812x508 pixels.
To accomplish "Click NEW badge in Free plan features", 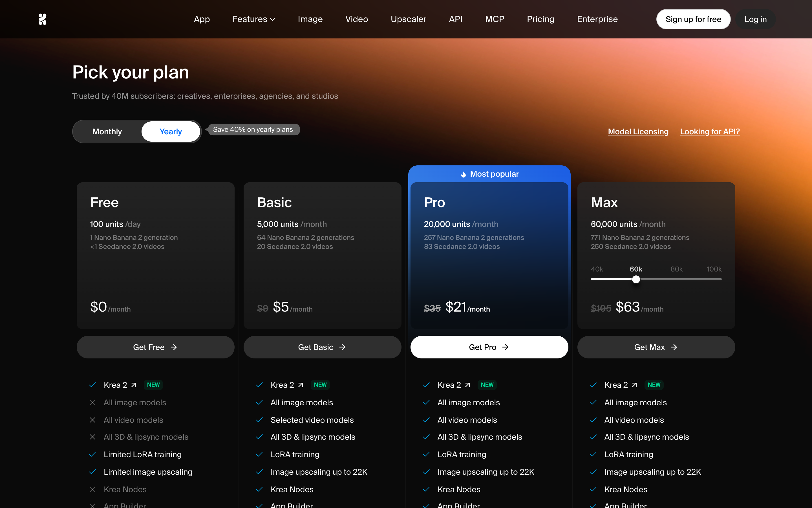I will (153, 385).
